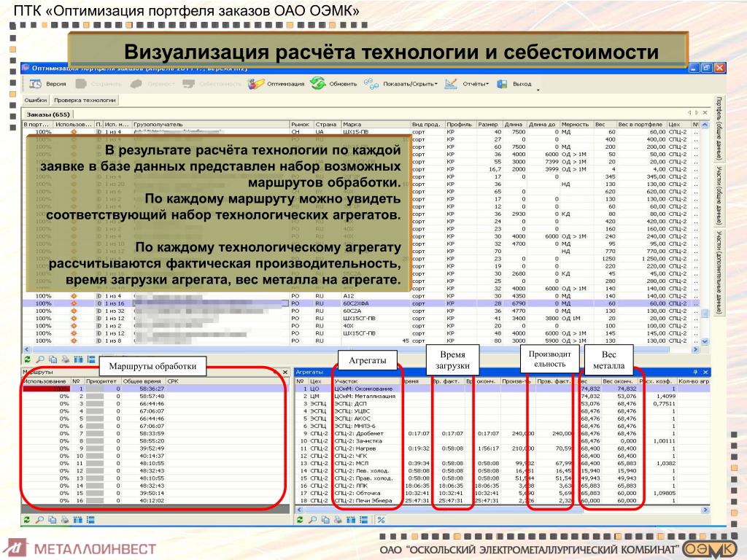Switch to the Ошибки tab
The image size is (747, 560).
pos(36,100)
